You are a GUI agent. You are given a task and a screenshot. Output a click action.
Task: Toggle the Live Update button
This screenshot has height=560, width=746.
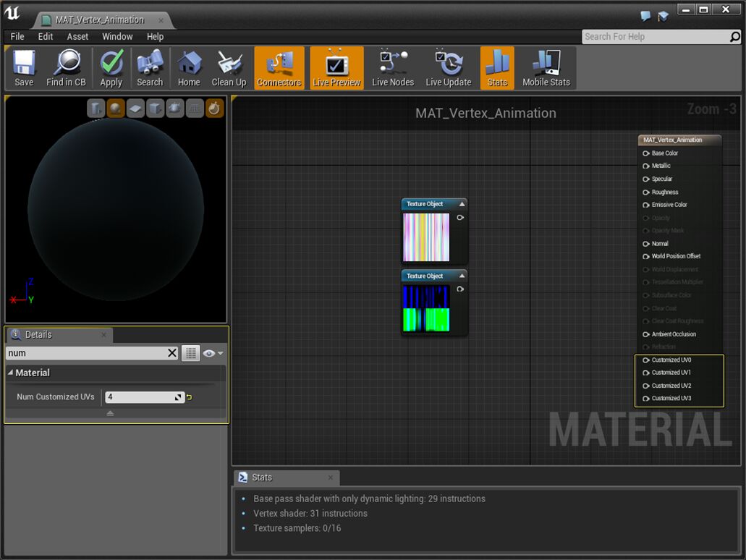coord(449,67)
